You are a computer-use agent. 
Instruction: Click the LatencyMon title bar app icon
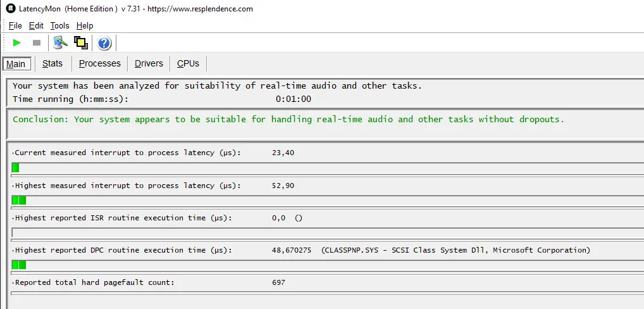pyautogui.click(x=11, y=9)
